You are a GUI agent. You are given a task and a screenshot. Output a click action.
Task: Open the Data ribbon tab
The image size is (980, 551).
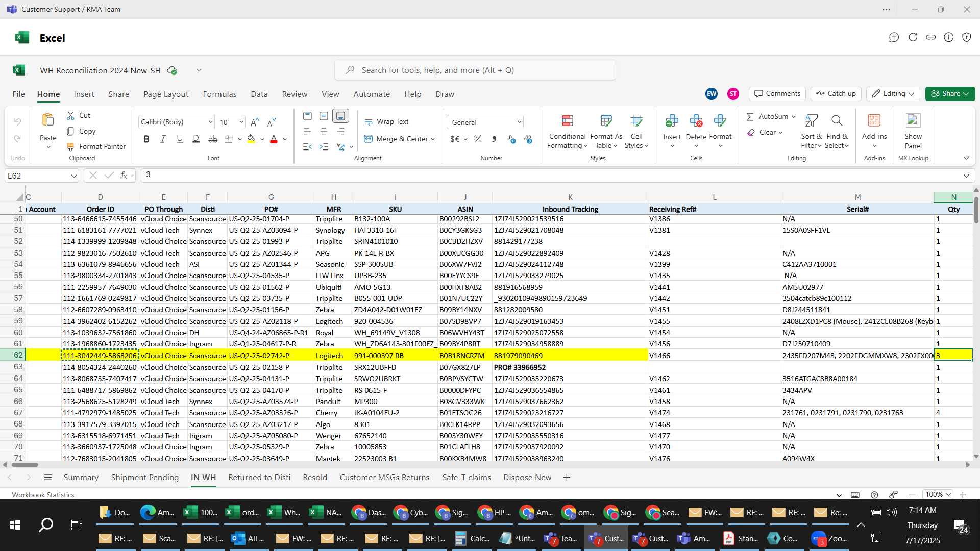(x=259, y=94)
